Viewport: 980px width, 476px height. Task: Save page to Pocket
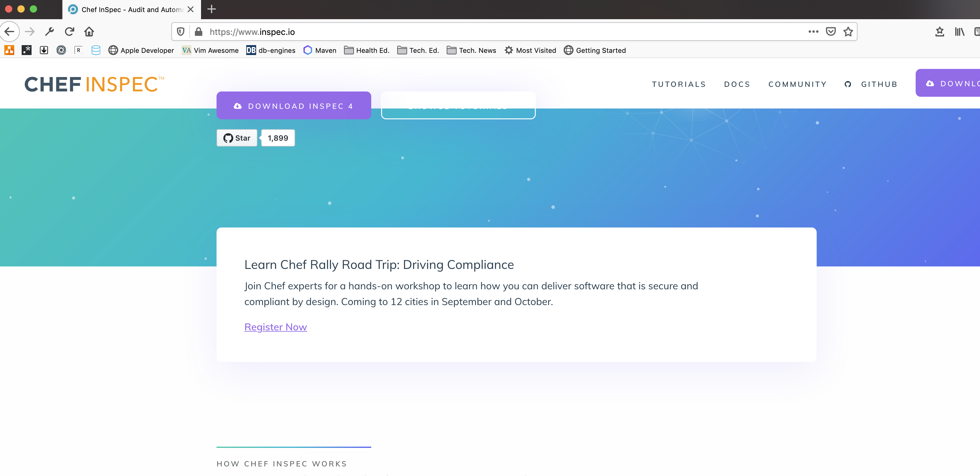(831, 32)
